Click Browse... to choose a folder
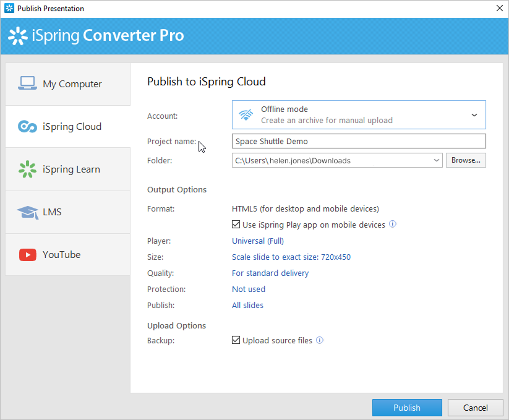The height and width of the screenshot is (420, 509). [466, 160]
